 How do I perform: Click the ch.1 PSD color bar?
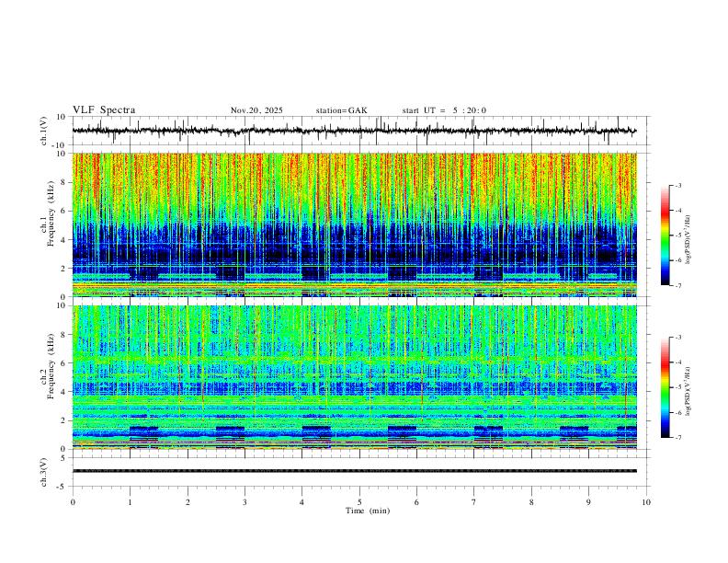tap(665, 235)
